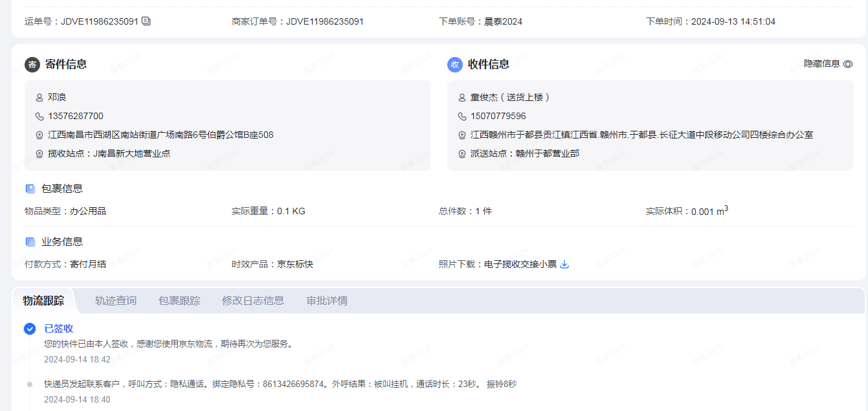View the 审批详情 tab
This screenshot has width=868, height=411.
(327, 300)
